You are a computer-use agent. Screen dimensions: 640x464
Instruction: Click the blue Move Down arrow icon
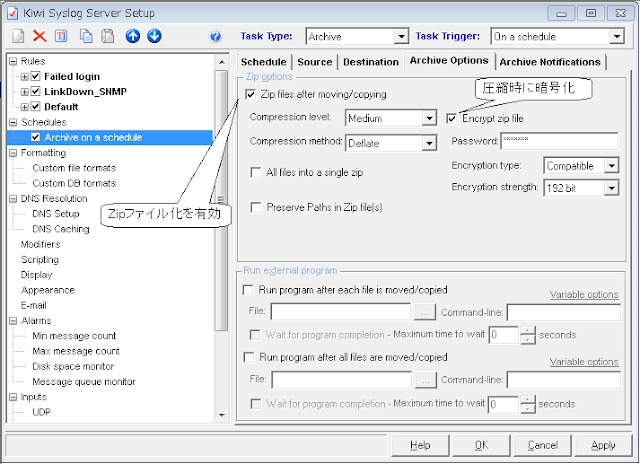click(x=154, y=36)
